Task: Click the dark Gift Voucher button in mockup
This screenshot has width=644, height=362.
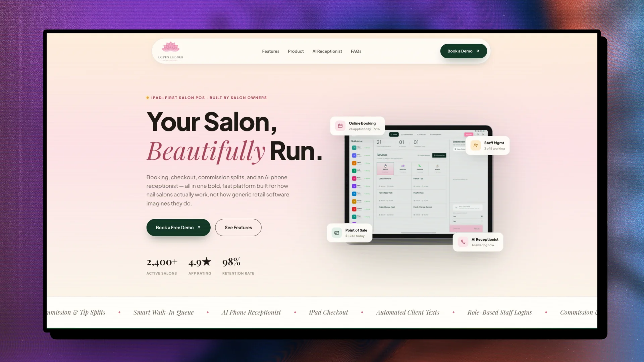Action: tap(439, 155)
